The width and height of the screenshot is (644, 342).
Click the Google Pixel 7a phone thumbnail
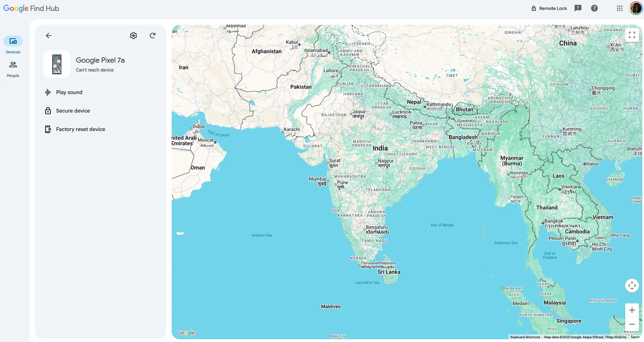(x=57, y=64)
